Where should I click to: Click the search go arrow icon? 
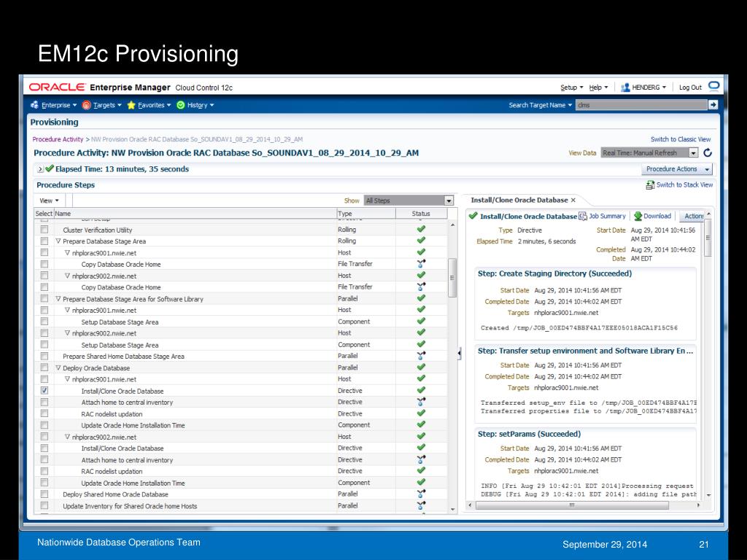coord(713,105)
